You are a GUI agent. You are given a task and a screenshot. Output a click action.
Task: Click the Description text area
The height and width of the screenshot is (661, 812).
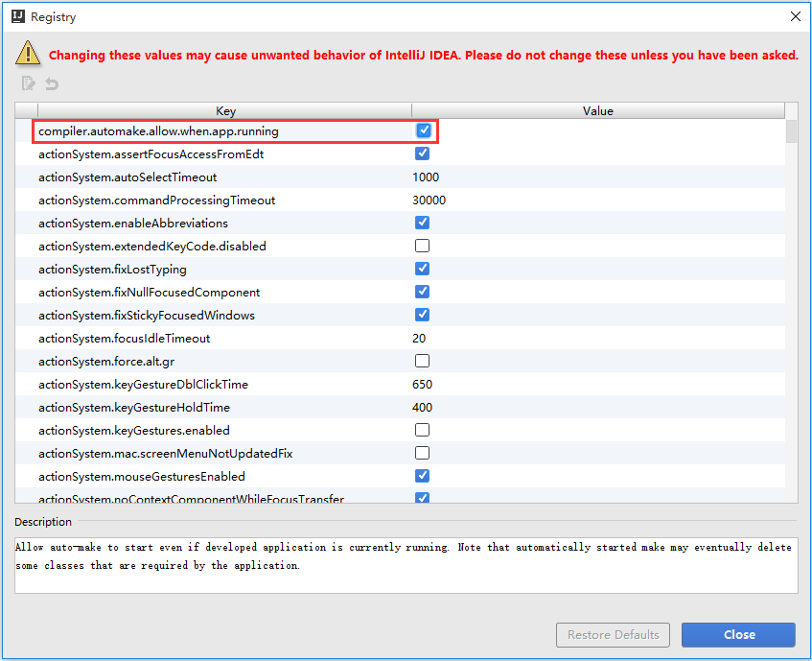coord(406,565)
